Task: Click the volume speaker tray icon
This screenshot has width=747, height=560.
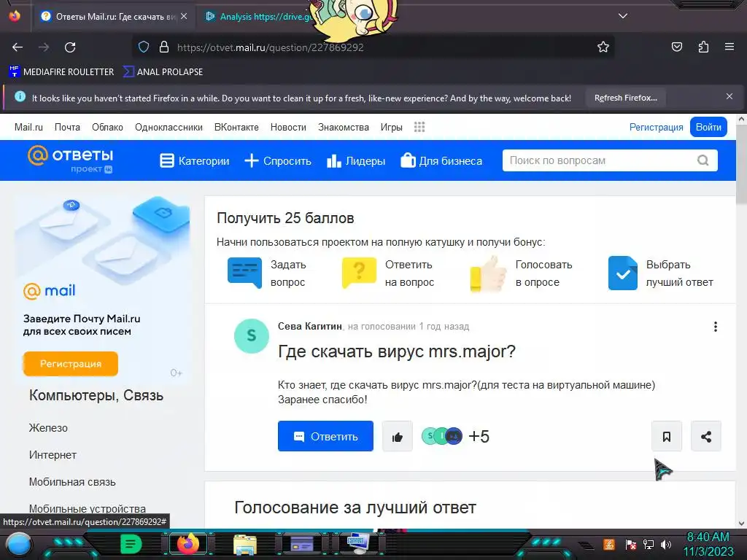Action: [x=666, y=545]
